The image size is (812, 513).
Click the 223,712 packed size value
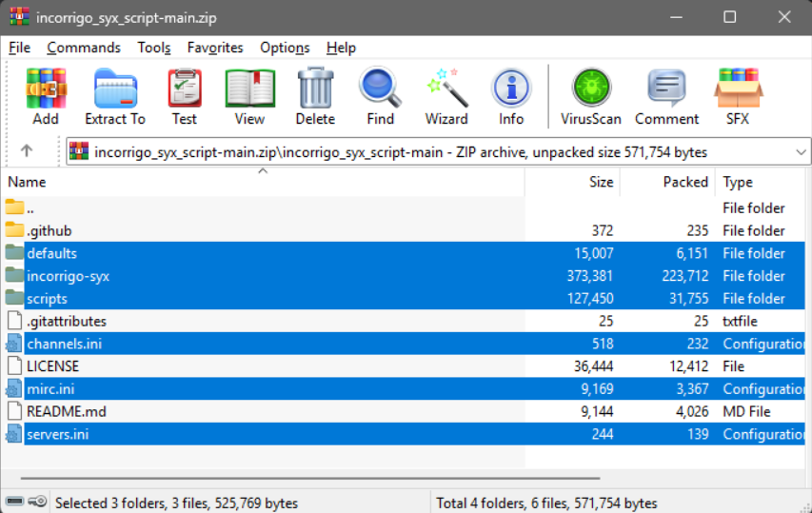pos(684,275)
